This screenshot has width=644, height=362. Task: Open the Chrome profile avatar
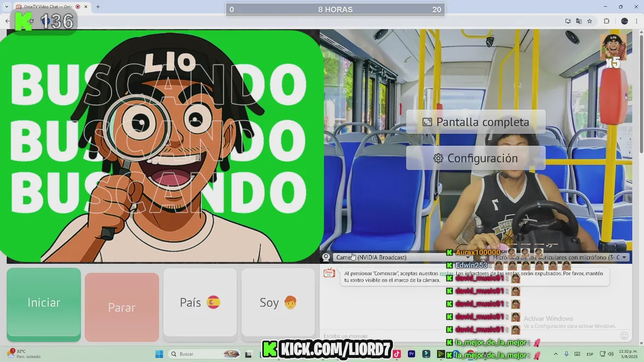click(624, 21)
